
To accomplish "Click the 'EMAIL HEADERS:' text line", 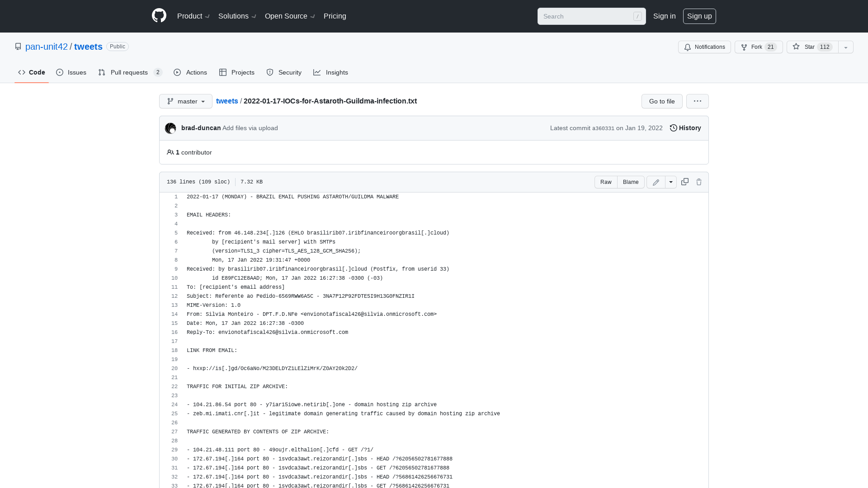I will click(x=209, y=215).
